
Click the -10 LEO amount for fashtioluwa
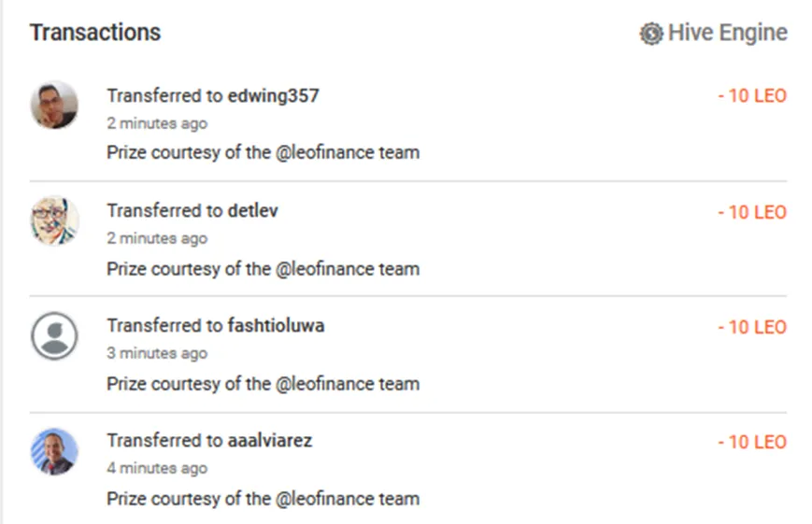click(752, 327)
